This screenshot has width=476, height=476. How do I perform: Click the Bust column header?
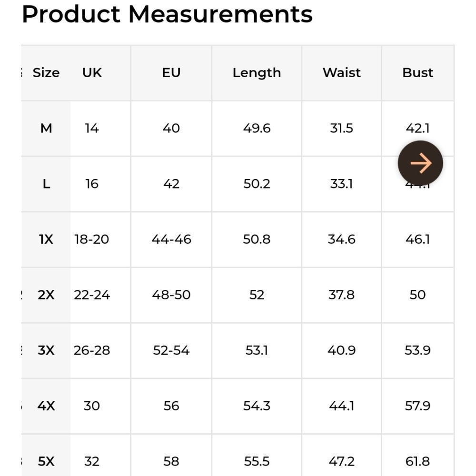(417, 73)
